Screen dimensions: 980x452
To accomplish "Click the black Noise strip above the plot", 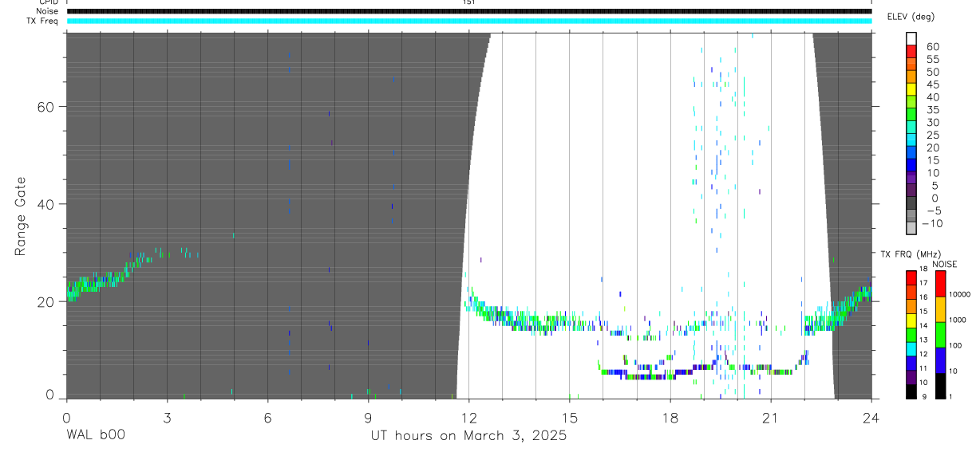I will click(468, 11).
